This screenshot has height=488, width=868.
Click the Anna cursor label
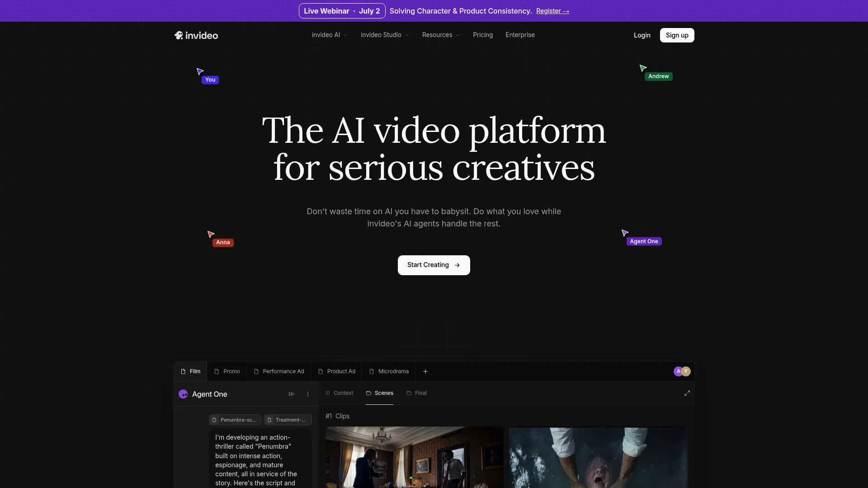point(223,243)
